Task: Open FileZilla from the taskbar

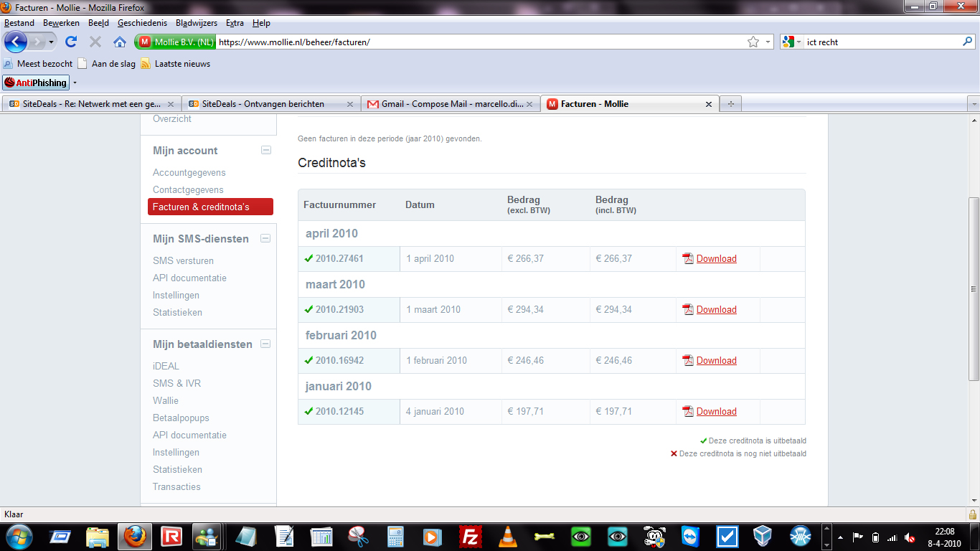Action: click(471, 536)
